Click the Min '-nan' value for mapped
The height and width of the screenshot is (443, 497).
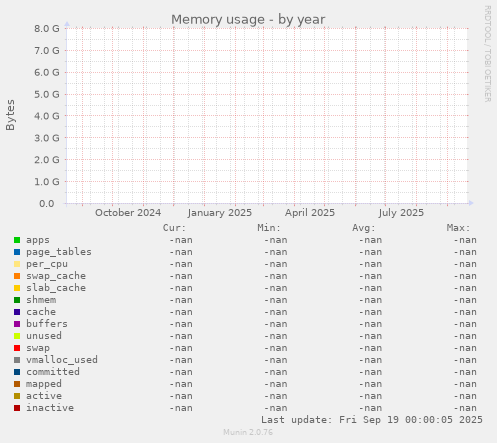276,384
